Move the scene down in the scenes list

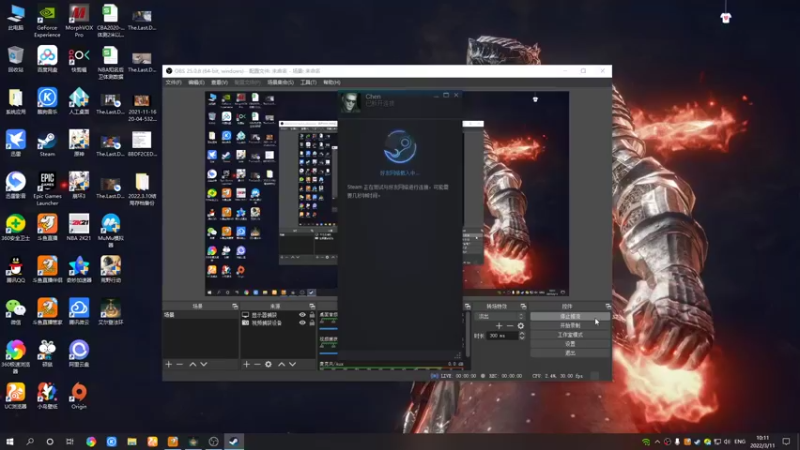(x=204, y=364)
